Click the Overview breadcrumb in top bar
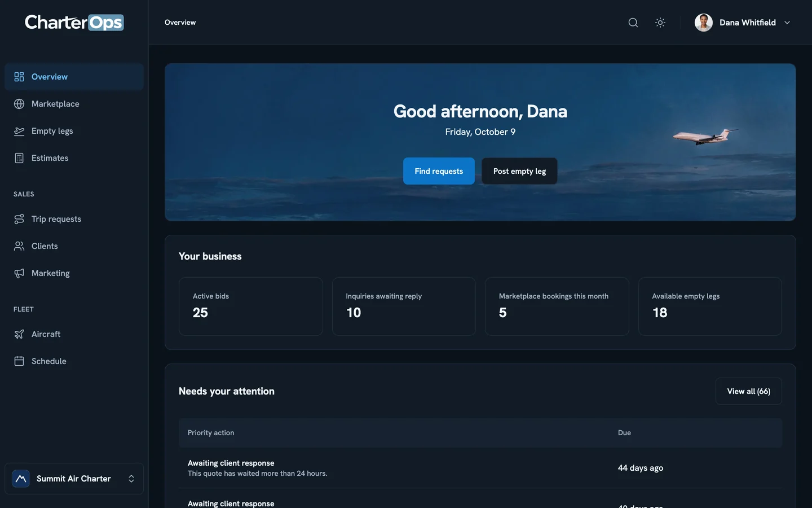The height and width of the screenshot is (508, 812). [180, 23]
